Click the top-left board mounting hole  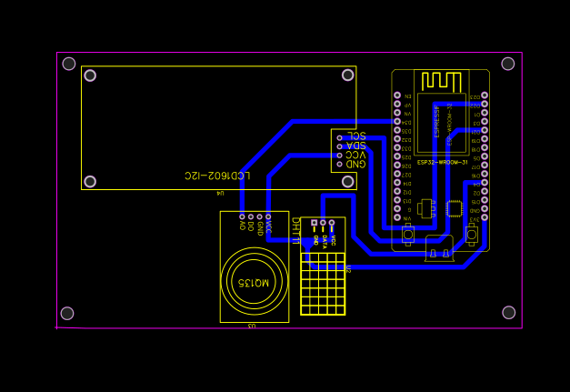coord(69,64)
